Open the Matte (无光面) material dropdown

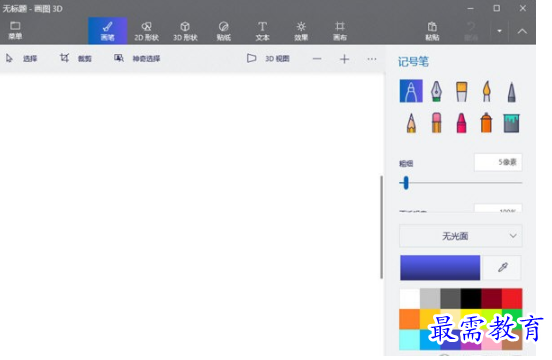[460, 236]
